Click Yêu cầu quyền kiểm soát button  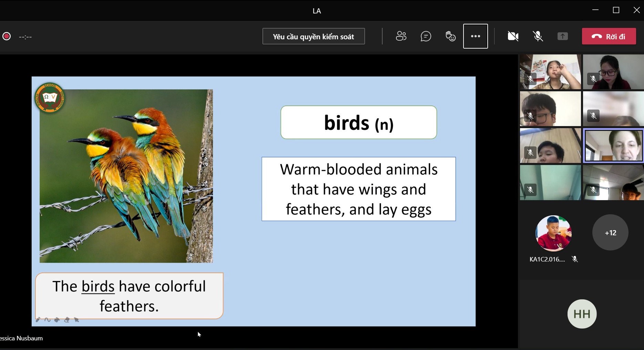click(x=313, y=37)
